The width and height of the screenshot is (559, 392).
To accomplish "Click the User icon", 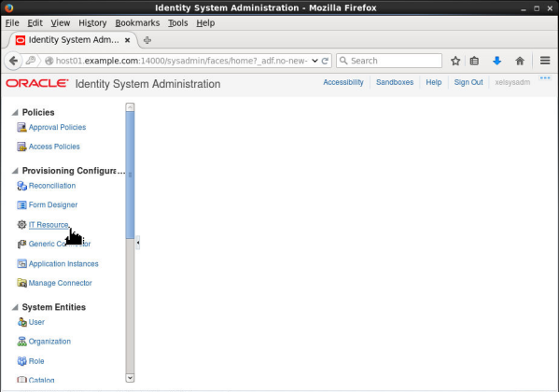I will pyautogui.click(x=21, y=322).
